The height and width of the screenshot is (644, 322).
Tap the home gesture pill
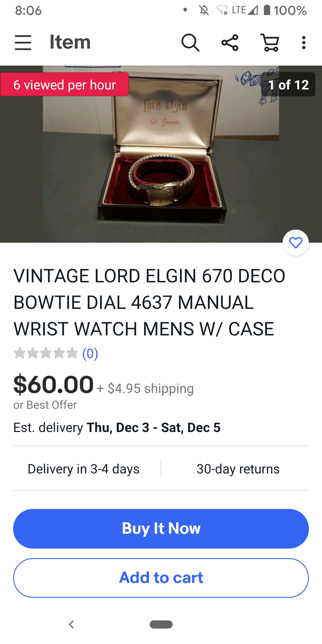[161, 624]
